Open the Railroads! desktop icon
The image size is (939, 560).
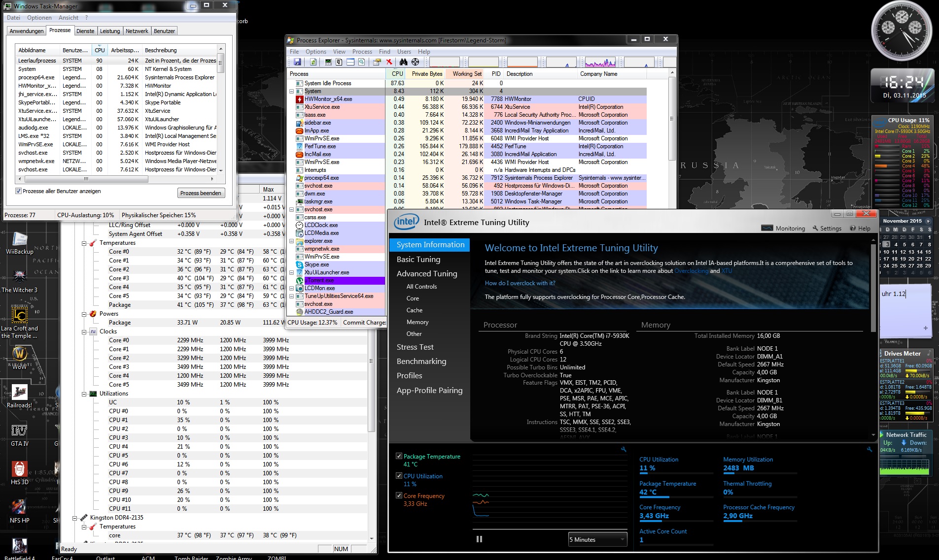click(x=20, y=396)
